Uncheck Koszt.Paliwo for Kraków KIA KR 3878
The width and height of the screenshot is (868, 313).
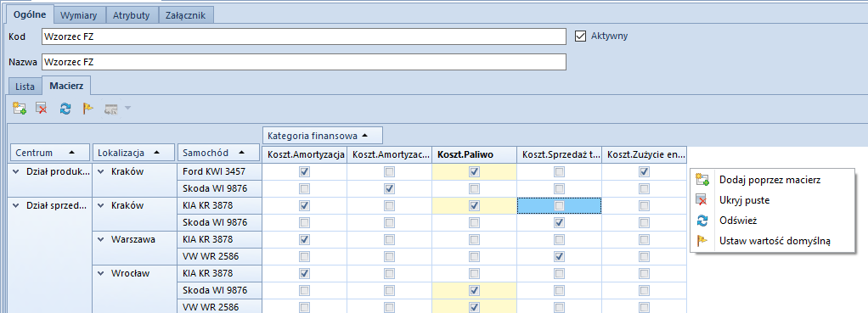pyautogui.click(x=474, y=206)
